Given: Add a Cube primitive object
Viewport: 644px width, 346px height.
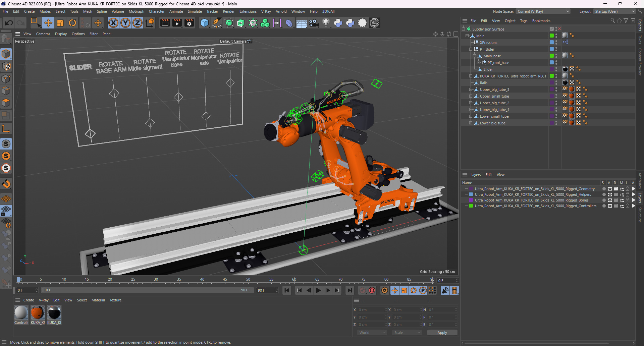Looking at the screenshot, I should tap(204, 23).
